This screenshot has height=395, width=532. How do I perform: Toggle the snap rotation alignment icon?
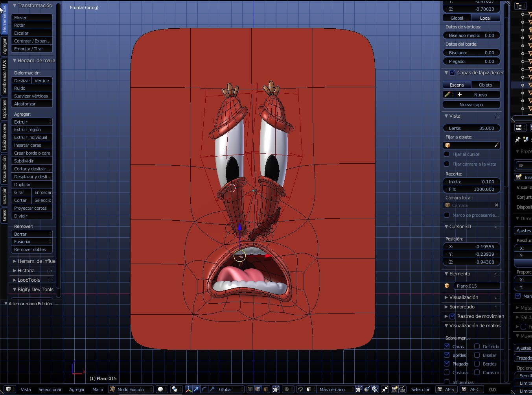coord(367,389)
